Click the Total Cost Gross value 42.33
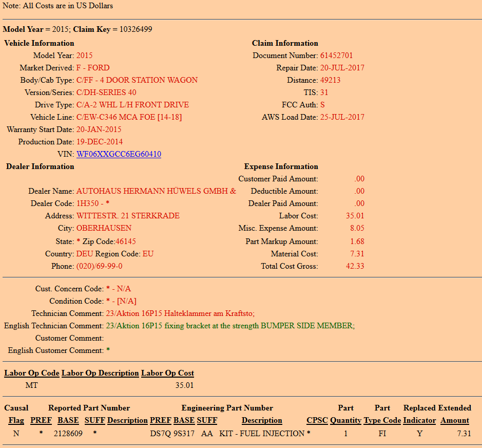This screenshot has width=482, height=448. tap(355, 266)
